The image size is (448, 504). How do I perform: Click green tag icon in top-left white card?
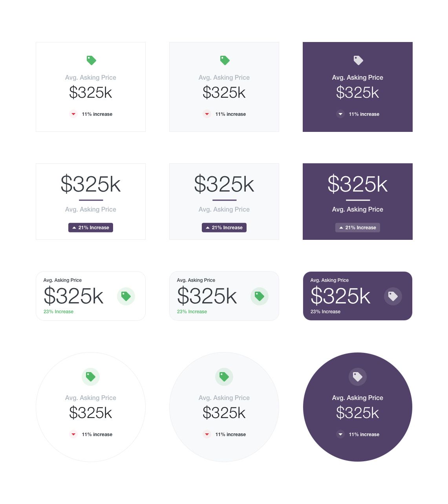click(91, 60)
